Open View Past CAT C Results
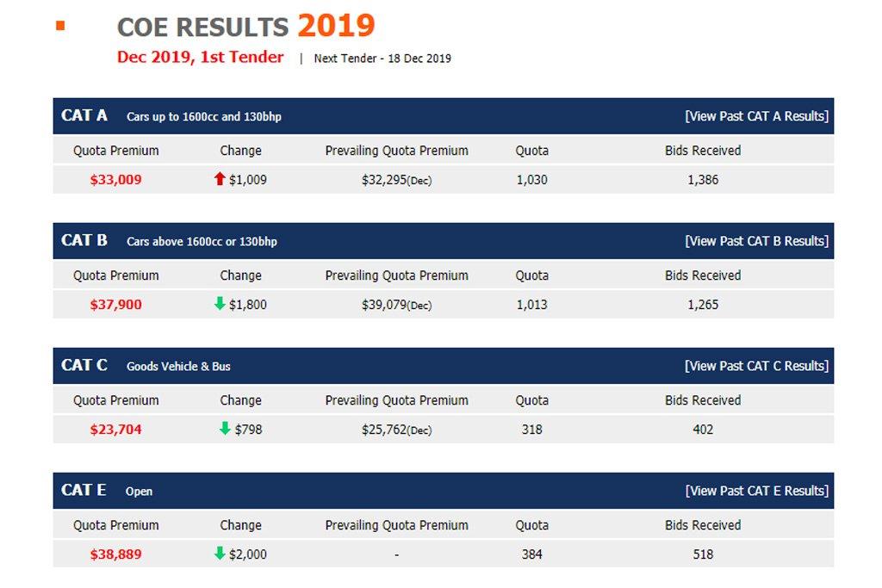882x588 pixels. (756, 366)
